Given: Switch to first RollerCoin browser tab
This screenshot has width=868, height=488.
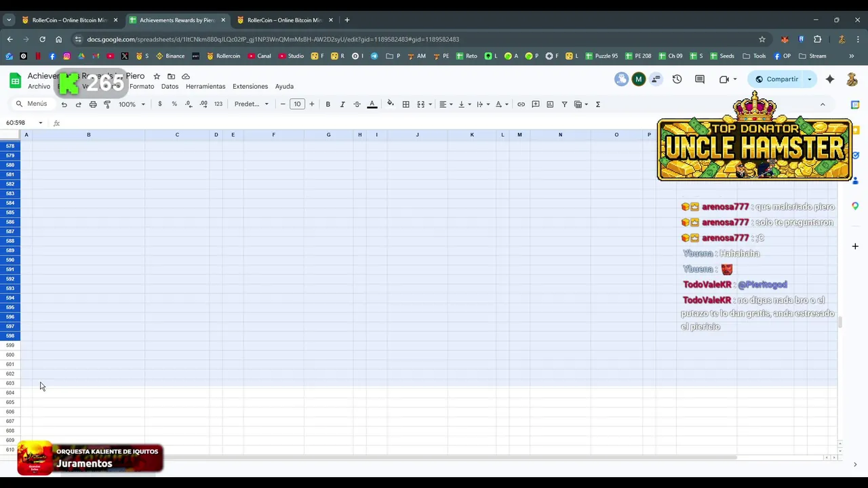Looking at the screenshot, I should [70, 20].
